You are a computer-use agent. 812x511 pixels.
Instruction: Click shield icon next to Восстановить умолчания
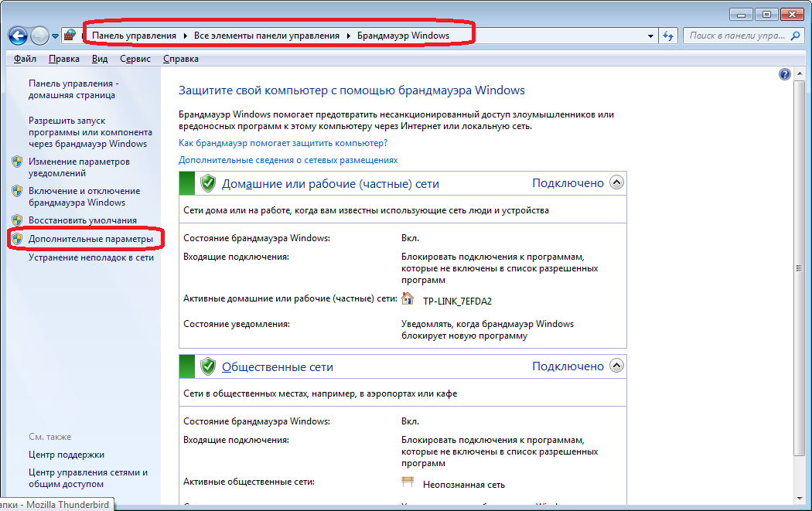(x=17, y=220)
